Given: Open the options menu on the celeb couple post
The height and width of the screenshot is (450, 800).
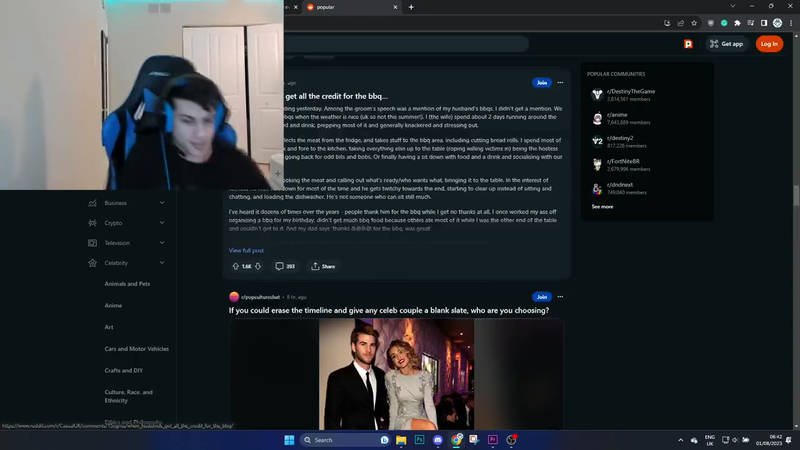Looking at the screenshot, I should [x=560, y=297].
